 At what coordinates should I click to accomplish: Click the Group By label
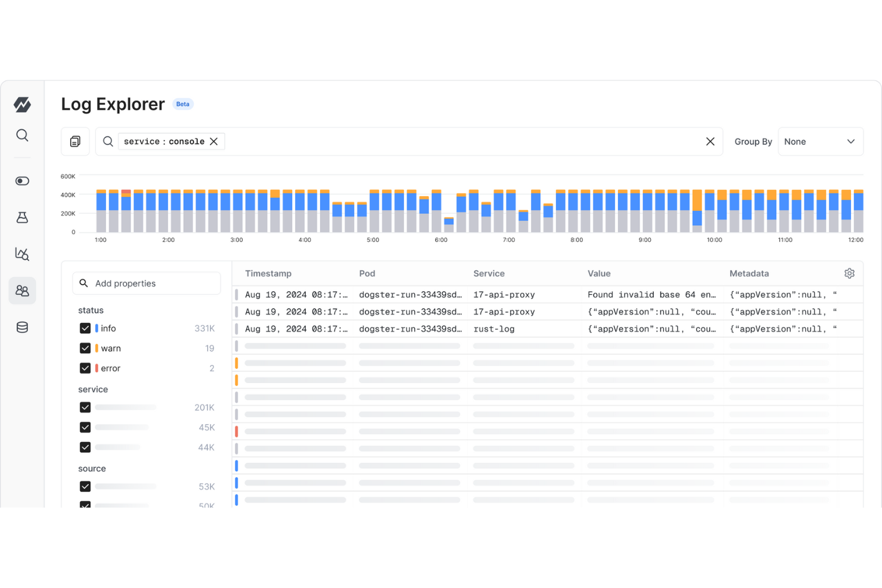(753, 141)
